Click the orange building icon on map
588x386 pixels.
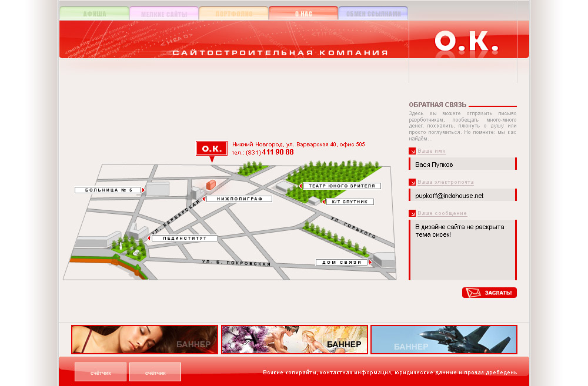[211, 184]
